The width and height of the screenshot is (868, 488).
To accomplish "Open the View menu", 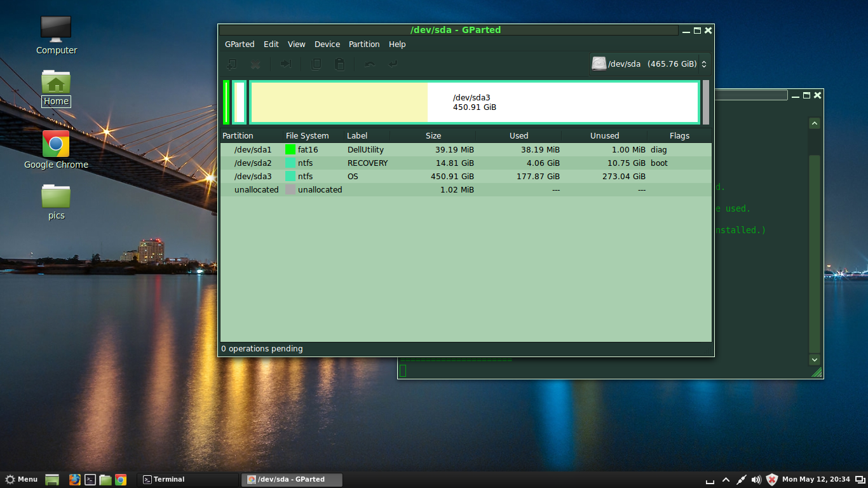I will pos(297,44).
